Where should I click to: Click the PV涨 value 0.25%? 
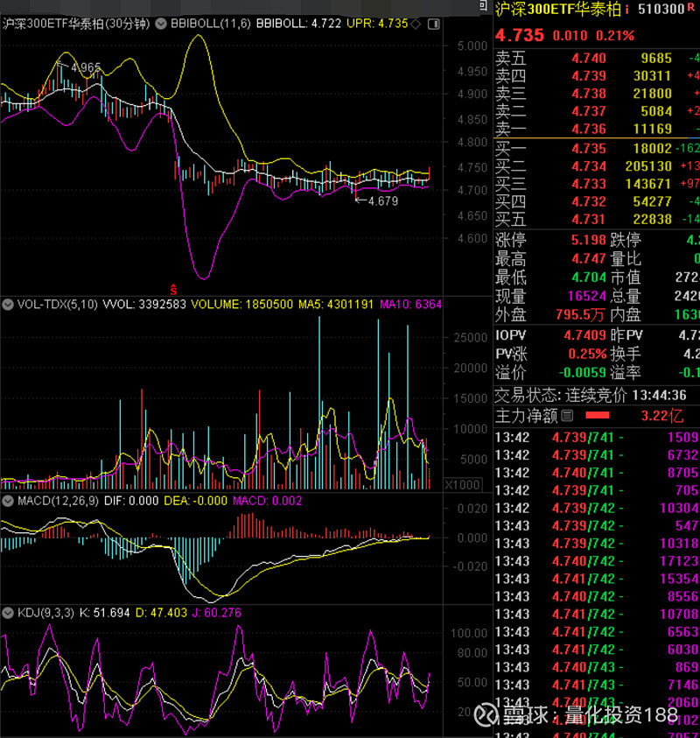point(587,354)
